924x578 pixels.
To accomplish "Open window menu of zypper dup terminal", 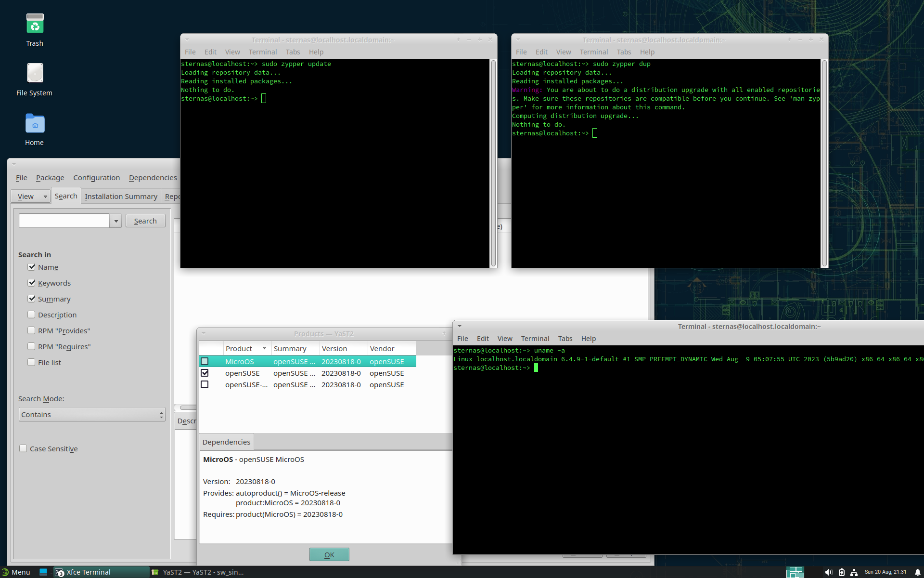I will point(518,39).
